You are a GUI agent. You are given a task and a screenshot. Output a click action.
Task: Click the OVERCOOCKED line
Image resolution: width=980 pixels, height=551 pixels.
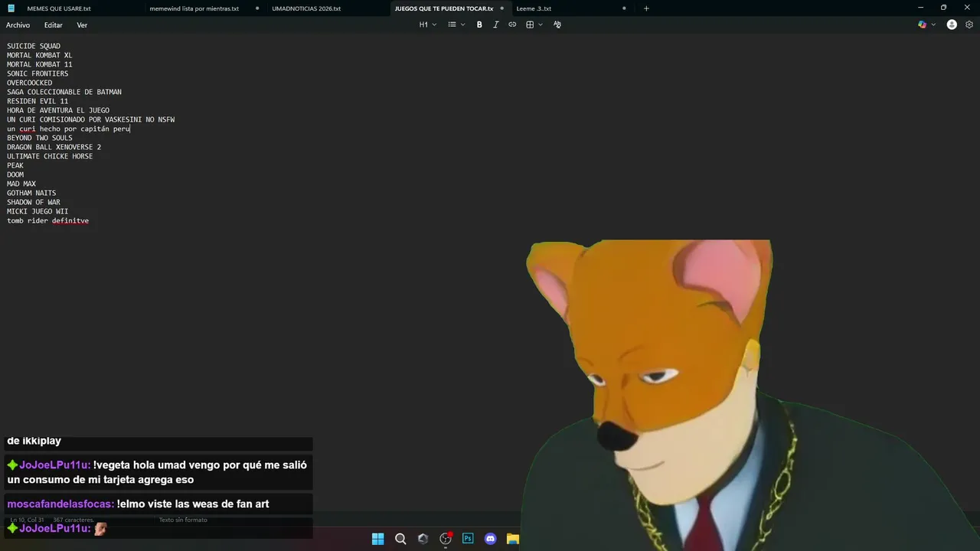tap(30, 83)
